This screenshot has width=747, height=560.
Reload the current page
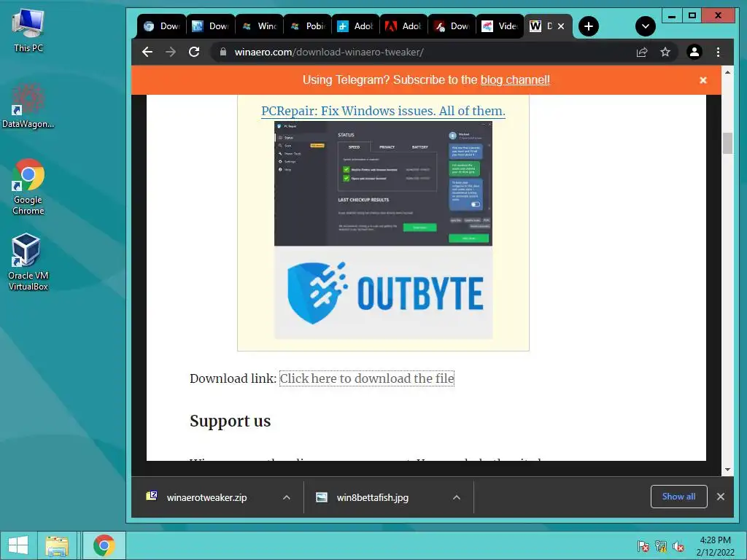pos(194,52)
